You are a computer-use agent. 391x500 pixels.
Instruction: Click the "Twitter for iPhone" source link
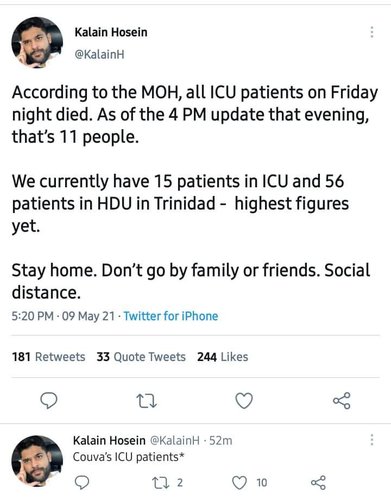pos(171,316)
